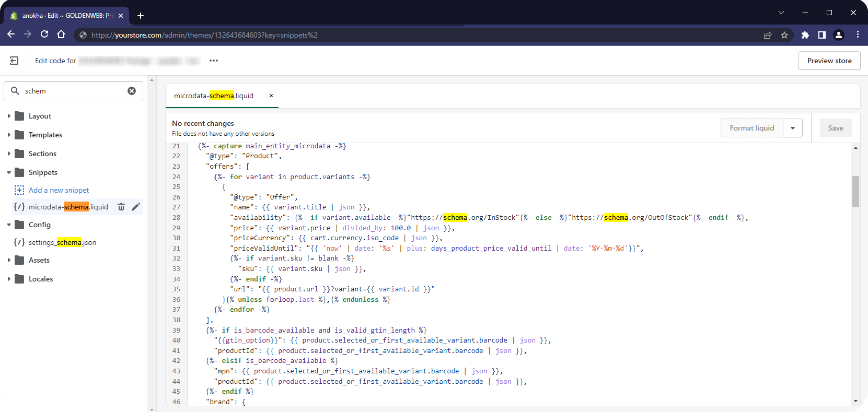Share this page from address bar
Viewport: 868px width, 412px height.
[x=768, y=35]
